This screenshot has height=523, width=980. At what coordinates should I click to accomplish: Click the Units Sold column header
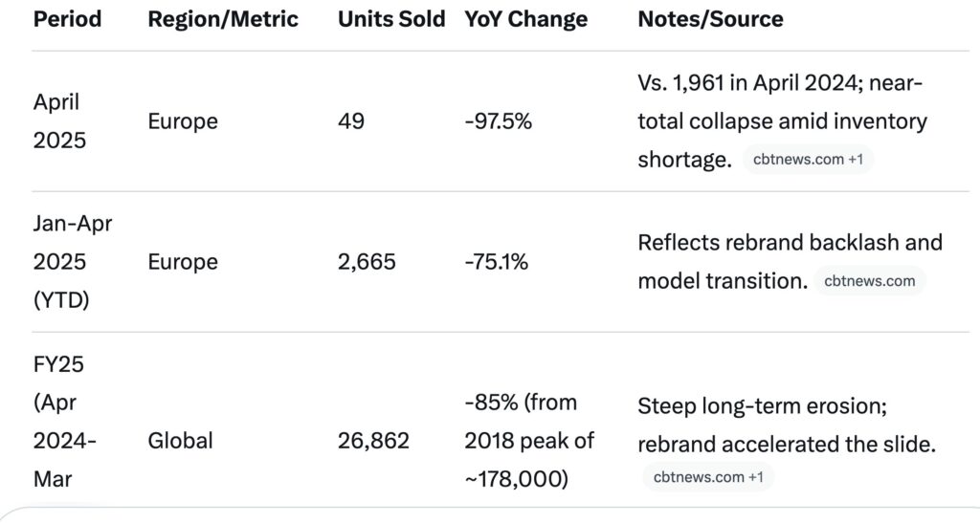point(391,19)
